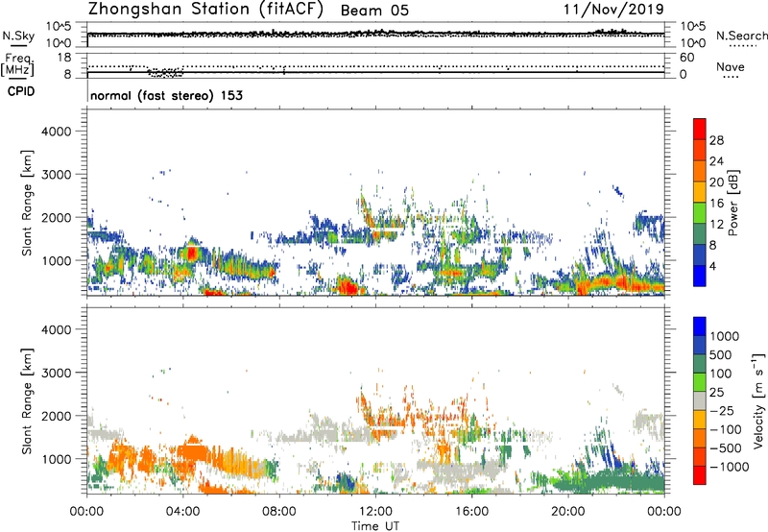Click the power panel 'Slant Range [km]' label

point(27,203)
